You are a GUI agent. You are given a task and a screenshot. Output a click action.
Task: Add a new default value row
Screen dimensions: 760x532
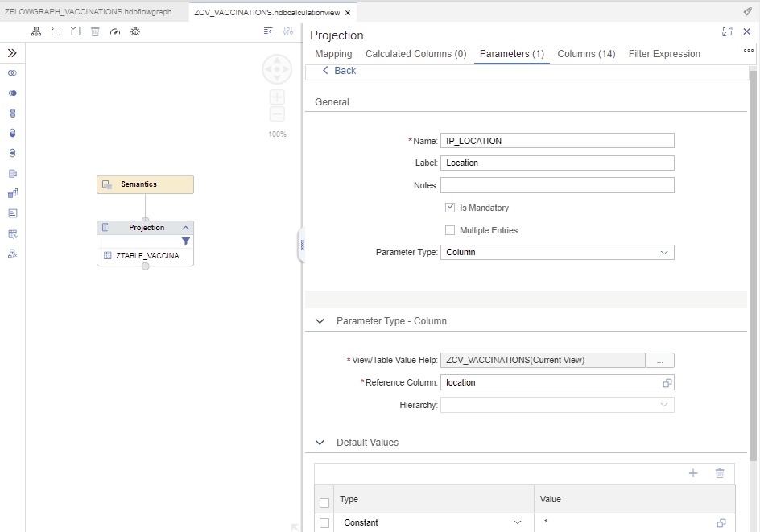(693, 473)
